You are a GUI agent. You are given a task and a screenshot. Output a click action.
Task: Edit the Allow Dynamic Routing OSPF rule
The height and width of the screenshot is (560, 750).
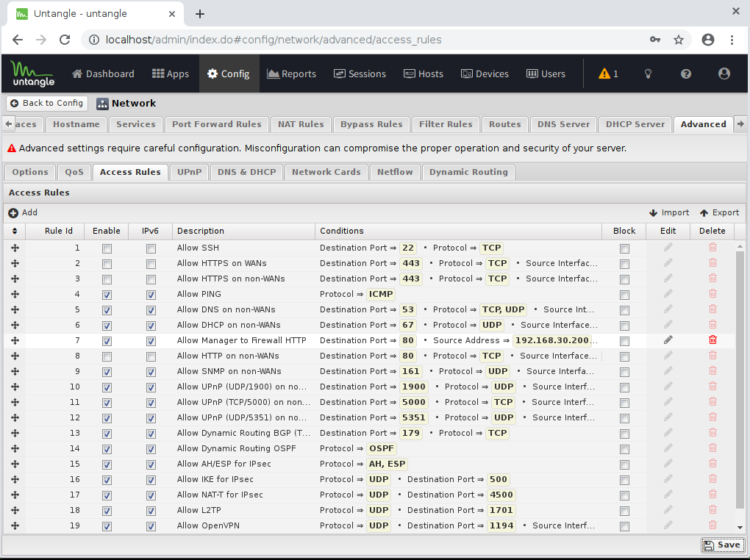tap(668, 448)
